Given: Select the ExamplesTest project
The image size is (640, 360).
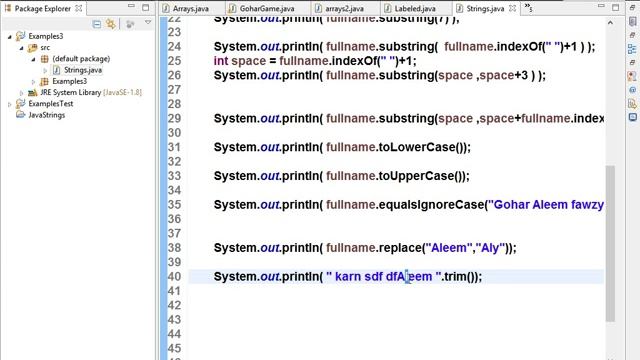Looking at the screenshot, I should pos(51,104).
